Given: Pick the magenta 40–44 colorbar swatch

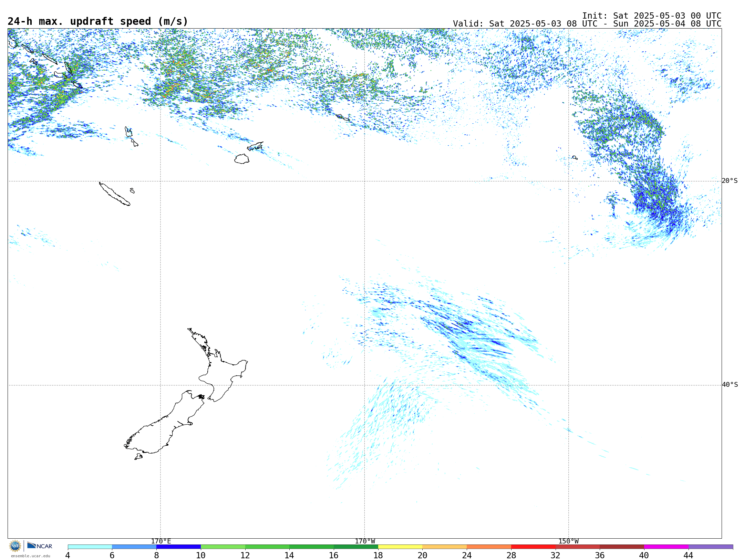Looking at the screenshot, I should tap(666, 547).
